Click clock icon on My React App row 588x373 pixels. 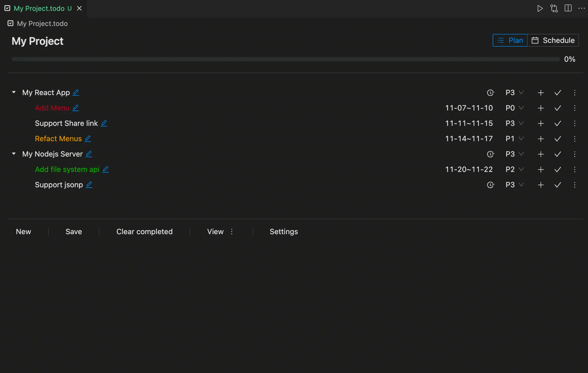tap(491, 93)
